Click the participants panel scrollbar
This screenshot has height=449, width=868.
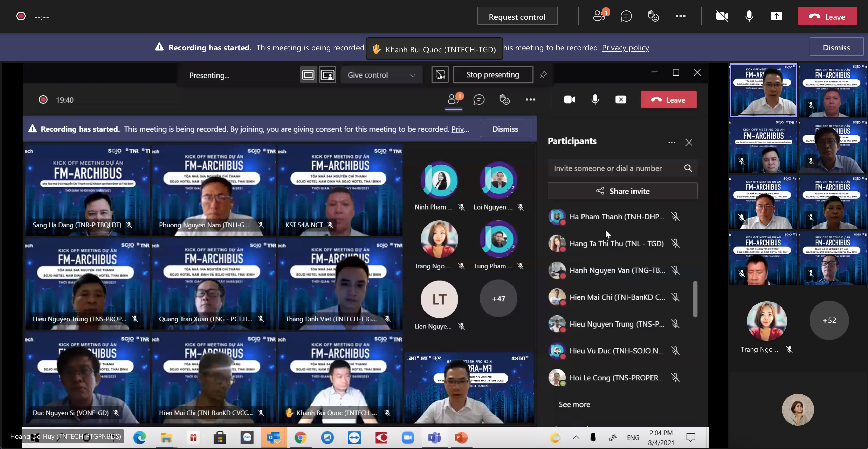[x=695, y=299]
